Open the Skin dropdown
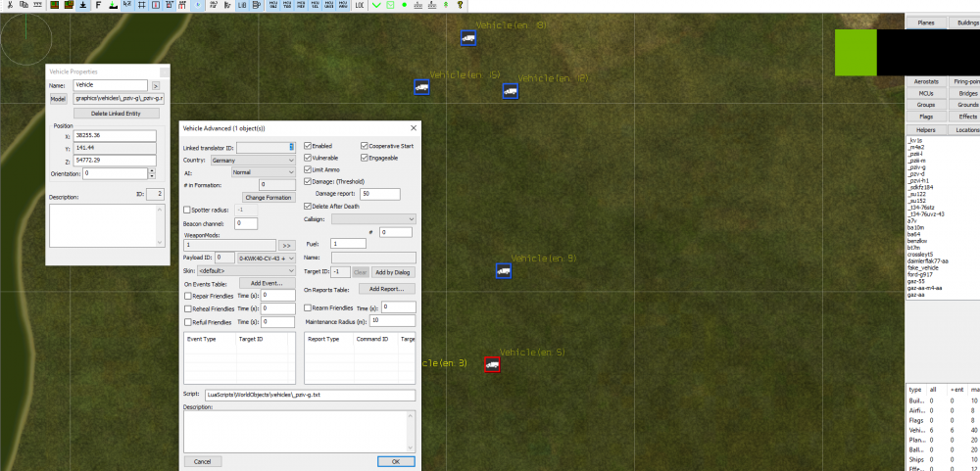980x471 pixels. coord(246,270)
